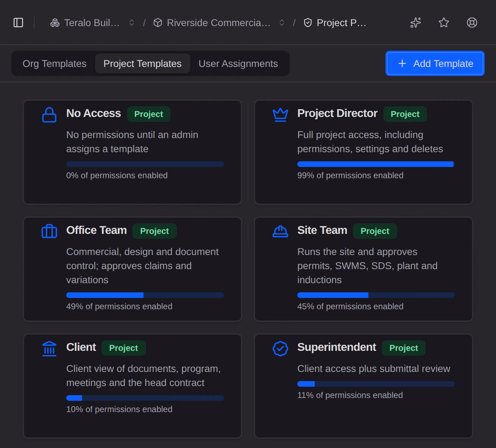Screen dimensions: 496x448
Task: Expand the Riverside Commercial project switcher chevrons
Action: (282, 23)
